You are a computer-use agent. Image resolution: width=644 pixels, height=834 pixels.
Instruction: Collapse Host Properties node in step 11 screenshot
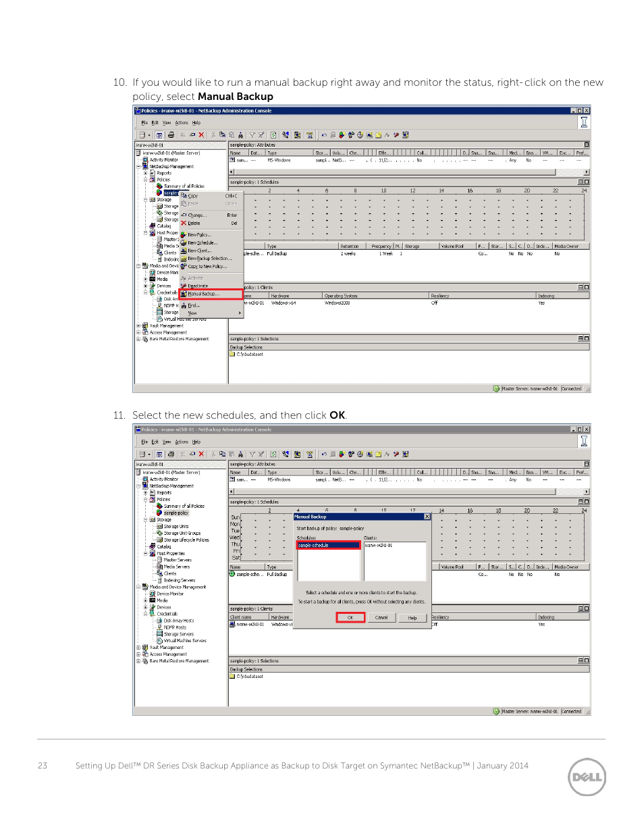[145, 553]
